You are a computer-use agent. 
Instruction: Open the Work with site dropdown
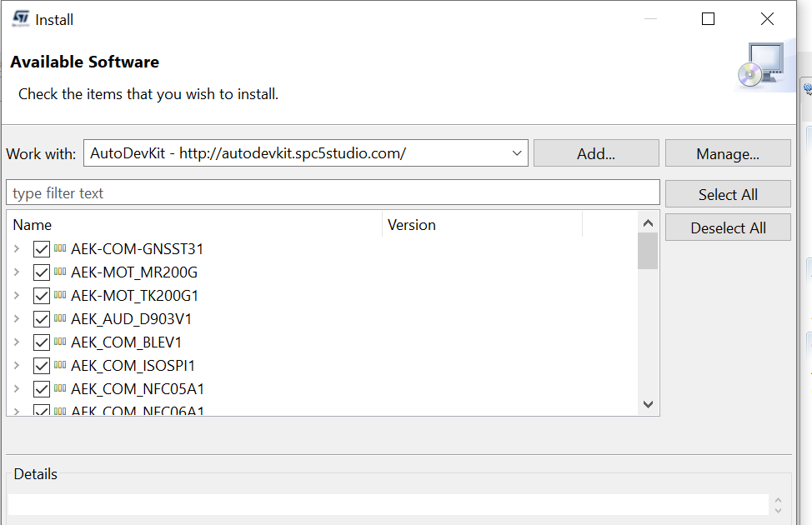[517, 153]
